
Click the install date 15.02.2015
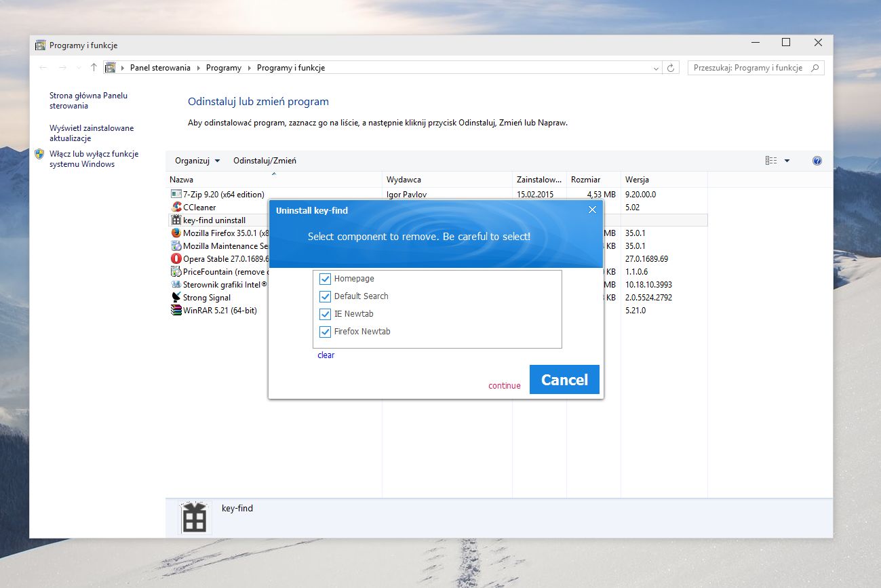535,195
